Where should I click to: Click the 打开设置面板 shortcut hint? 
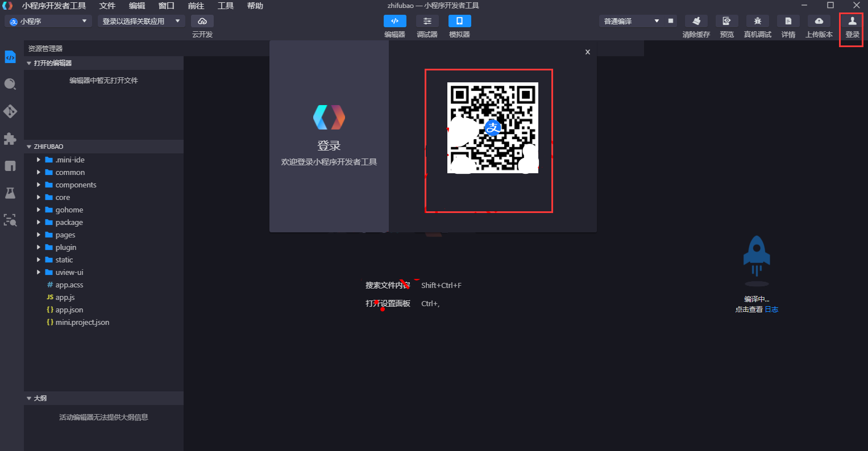[x=388, y=304]
